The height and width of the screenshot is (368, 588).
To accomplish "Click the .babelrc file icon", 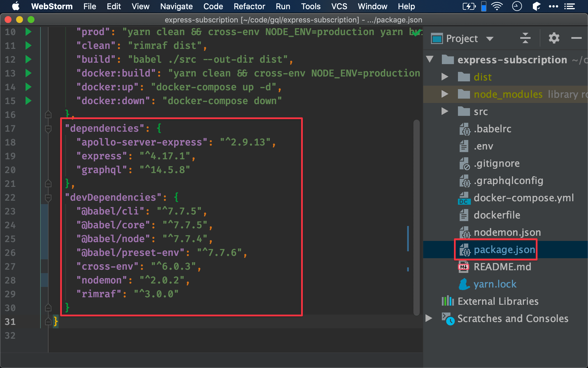I will click(x=464, y=129).
